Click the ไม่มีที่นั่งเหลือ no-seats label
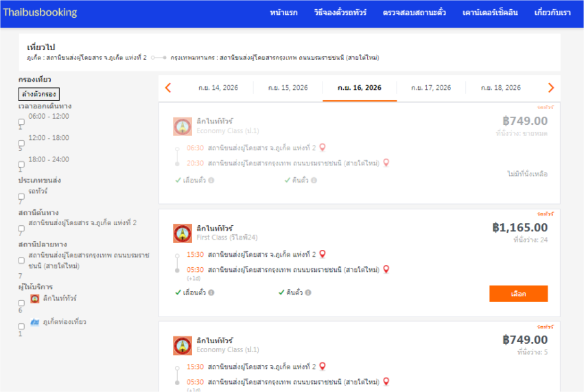Viewport: 584px width, 392px height. pos(528,174)
